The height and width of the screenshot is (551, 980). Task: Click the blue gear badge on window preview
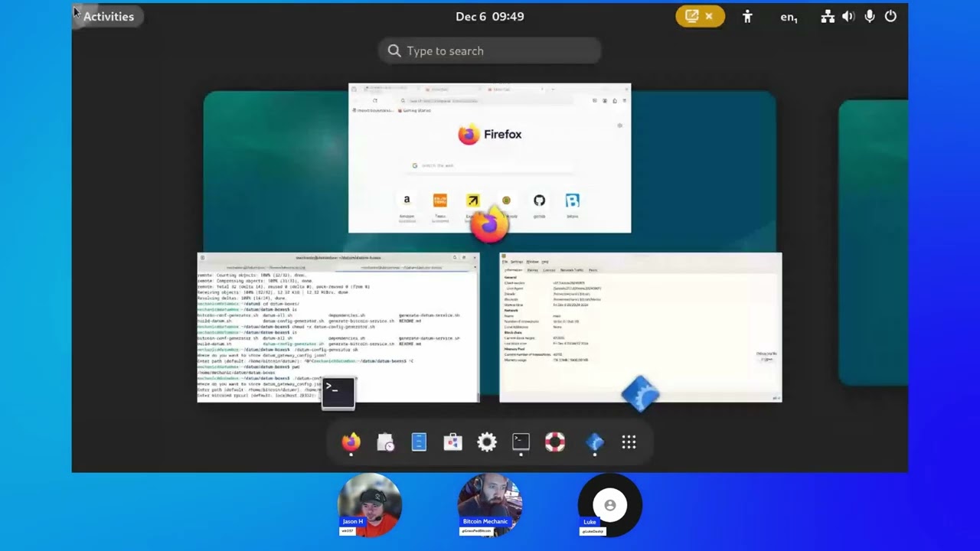[x=640, y=393]
